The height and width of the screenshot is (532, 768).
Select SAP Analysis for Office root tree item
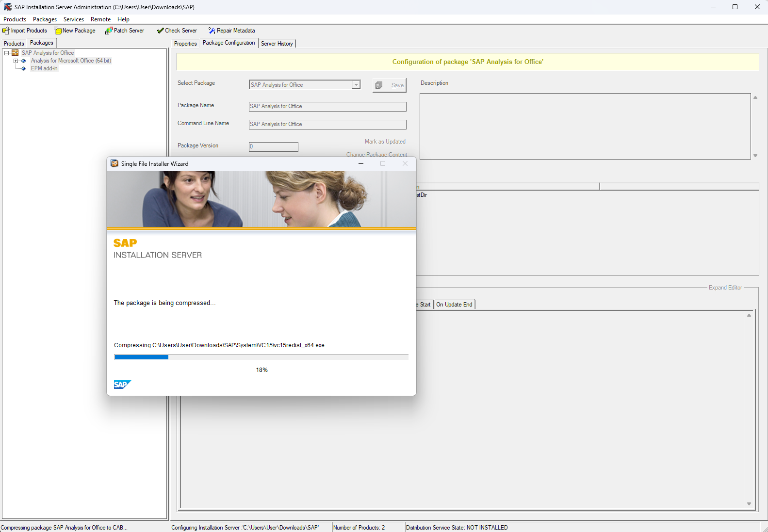point(48,53)
